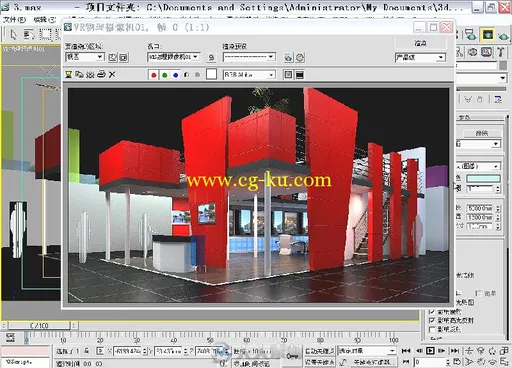Click the X coordinate input field

coord(128,351)
